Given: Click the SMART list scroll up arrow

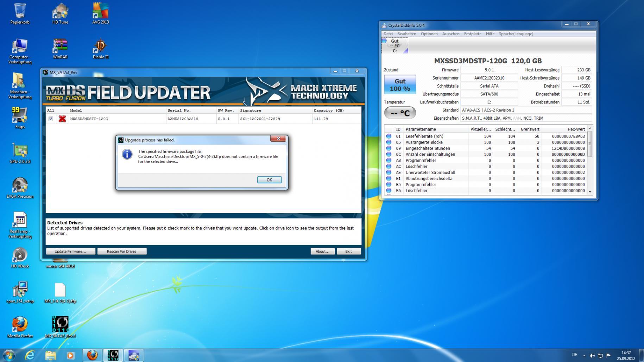Looking at the screenshot, I should [590, 128].
